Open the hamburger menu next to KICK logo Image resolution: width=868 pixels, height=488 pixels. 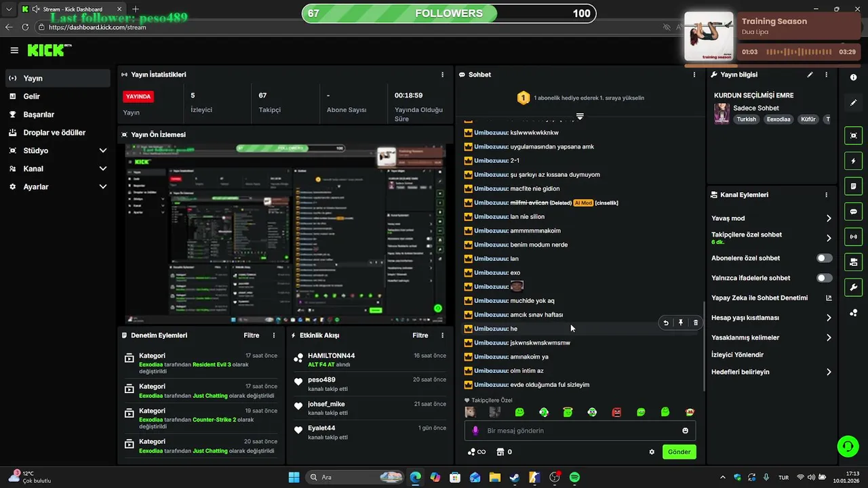tap(14, 50)
